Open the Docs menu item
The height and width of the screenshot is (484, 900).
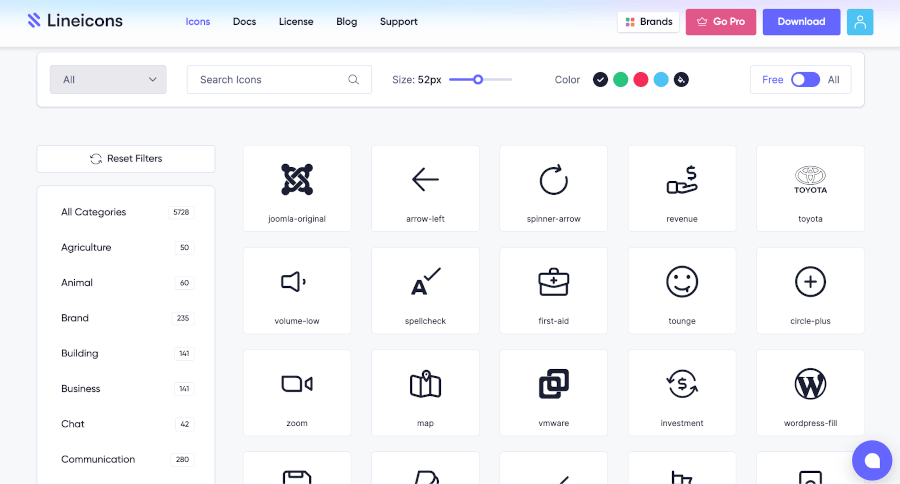point(245,22)
